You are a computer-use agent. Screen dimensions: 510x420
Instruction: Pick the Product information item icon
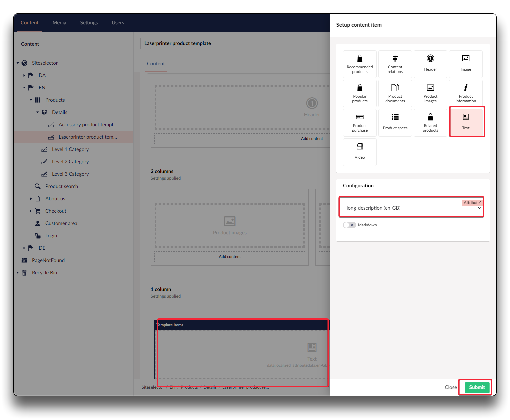coord(466,88)
